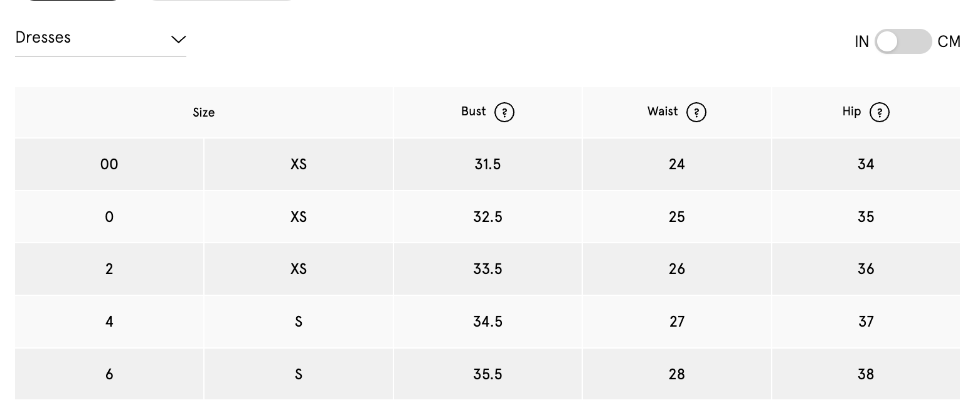
Task: Click the Waist help question icon
Action: click(696, 113)
